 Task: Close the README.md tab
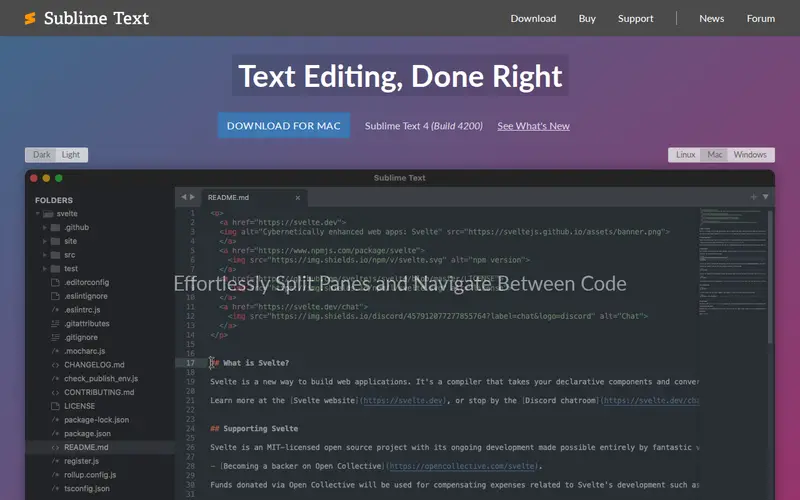click(x=297, y=197)
